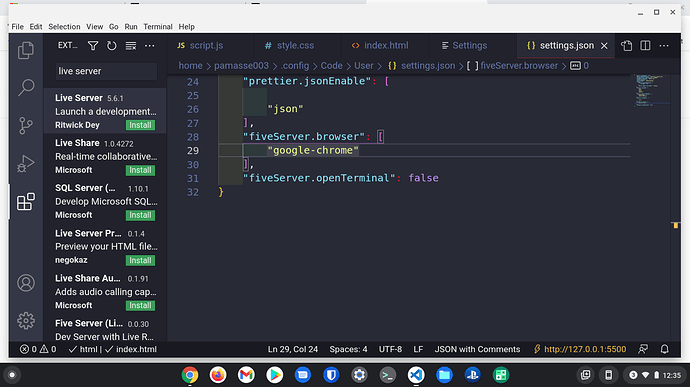
Task: Refresh the extensions list
Action: [112, 46]
